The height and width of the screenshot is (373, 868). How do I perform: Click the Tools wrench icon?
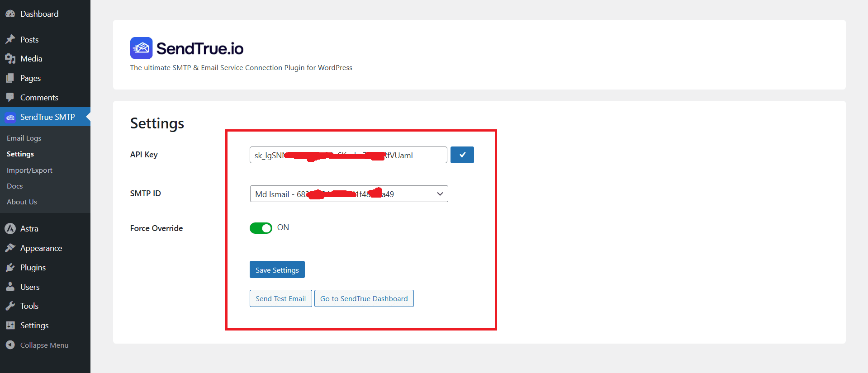[10, 306]
